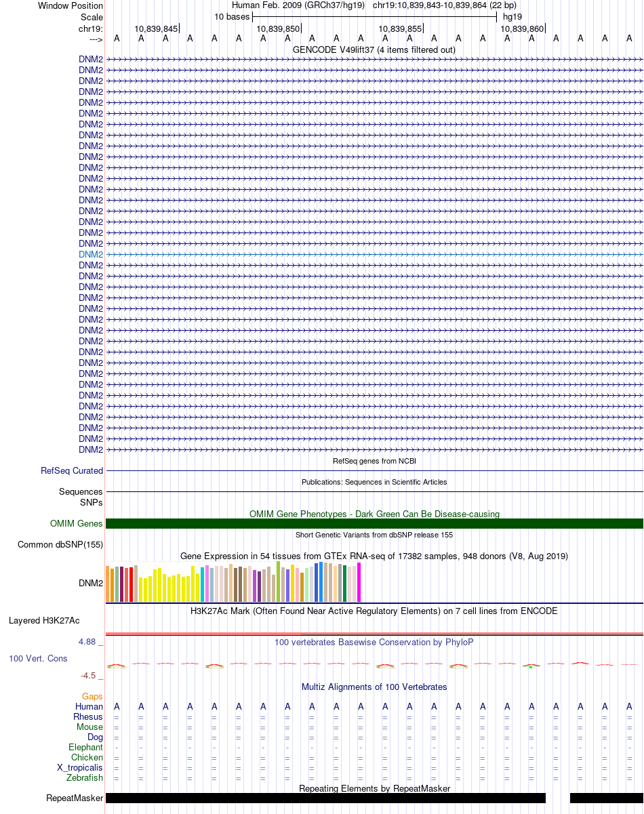Open 'Multiz Alignments of 100 Vertebrates' title

pyautogui.click(x=374, y=687)
